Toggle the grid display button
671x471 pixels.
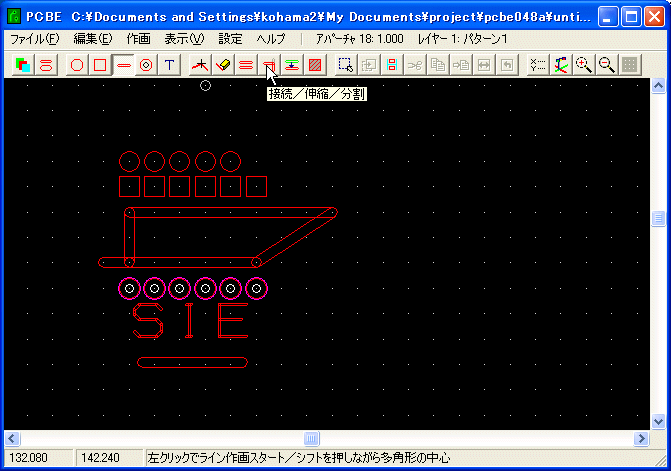coord(629,65)
